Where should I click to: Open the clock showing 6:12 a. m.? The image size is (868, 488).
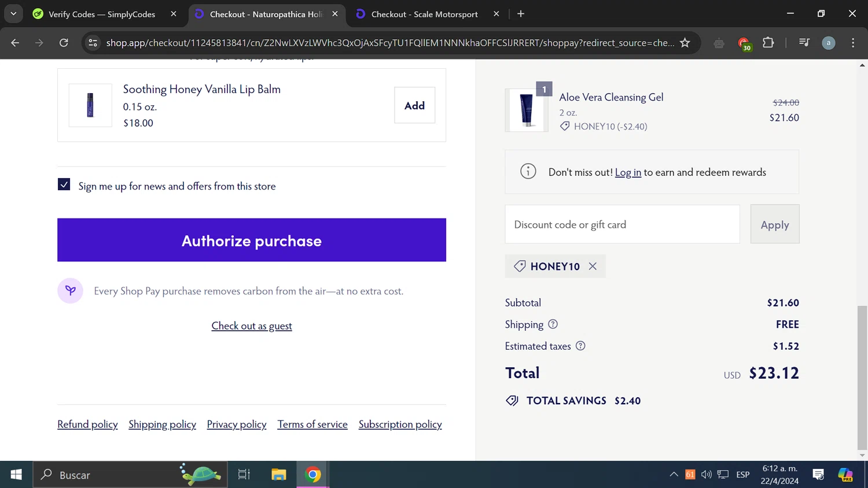pyautogui.click(x=779, y=475)
